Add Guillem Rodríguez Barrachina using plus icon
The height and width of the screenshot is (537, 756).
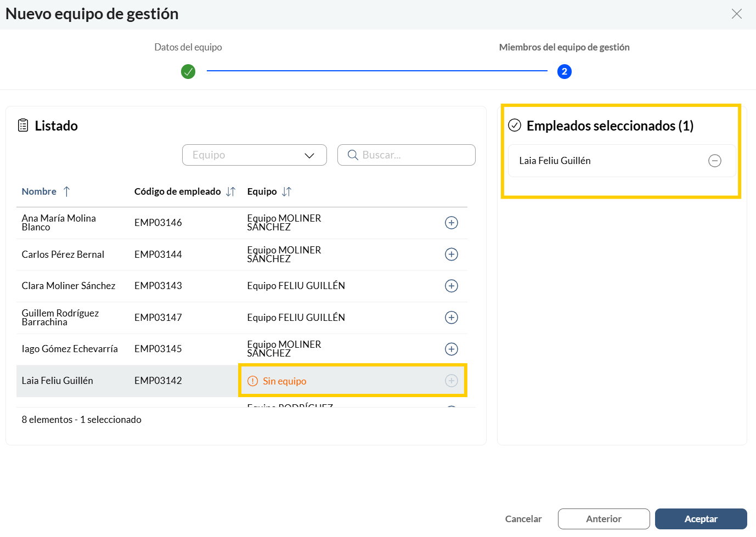[x=451, y=318]
